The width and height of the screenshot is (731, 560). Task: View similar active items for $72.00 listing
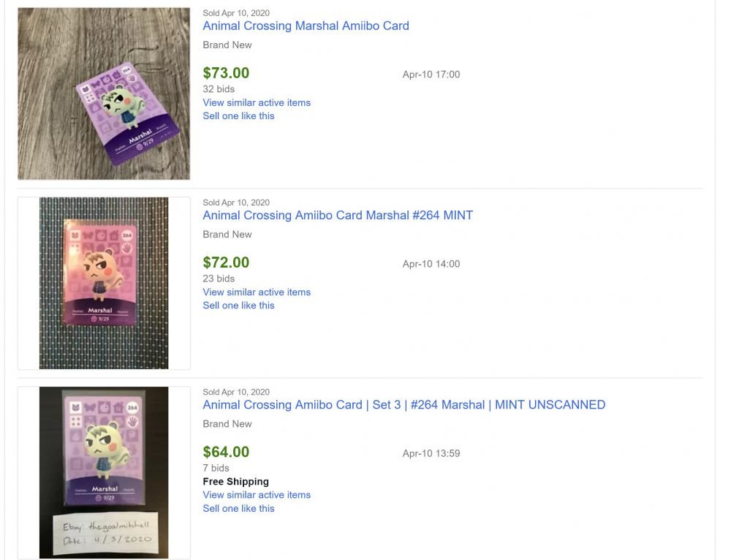[x=257, y=292]
